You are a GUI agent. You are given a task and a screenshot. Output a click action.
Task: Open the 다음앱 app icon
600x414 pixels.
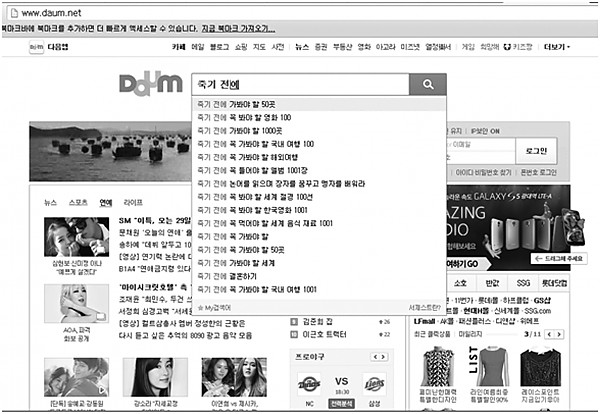point(37,47)
